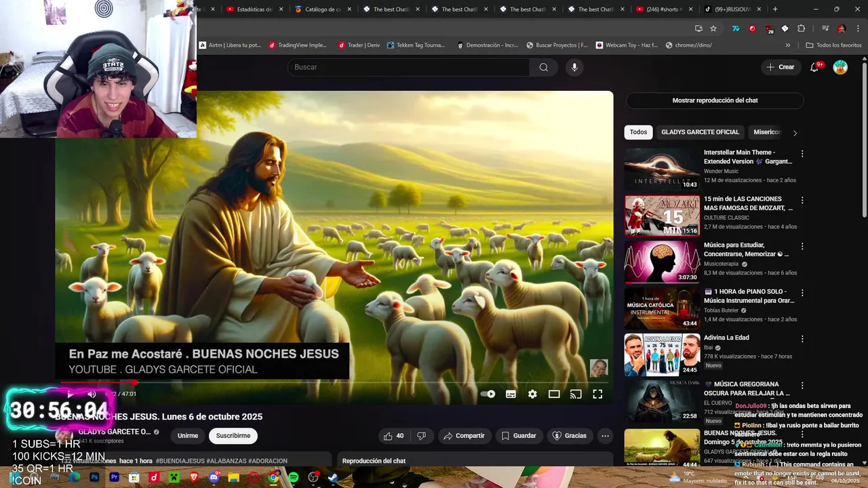Open Steam from the taskbar

332,477
